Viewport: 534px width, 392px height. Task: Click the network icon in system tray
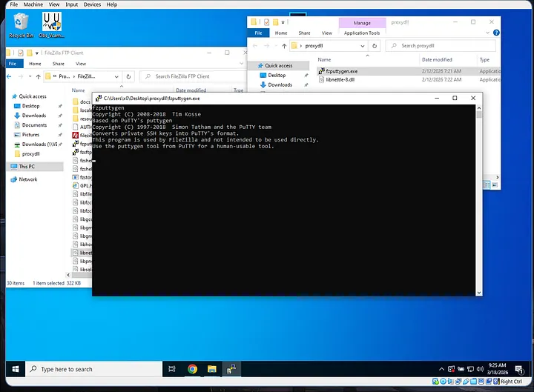(471, 369)
